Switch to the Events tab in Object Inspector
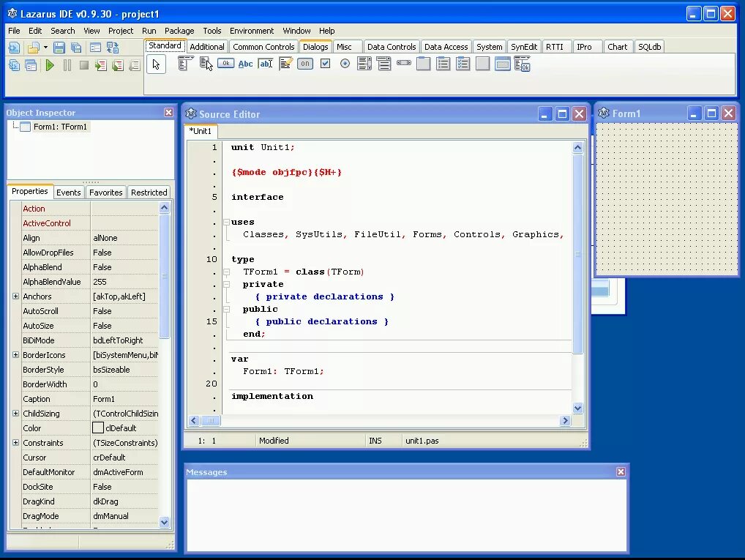 click(x=68, y=192)
